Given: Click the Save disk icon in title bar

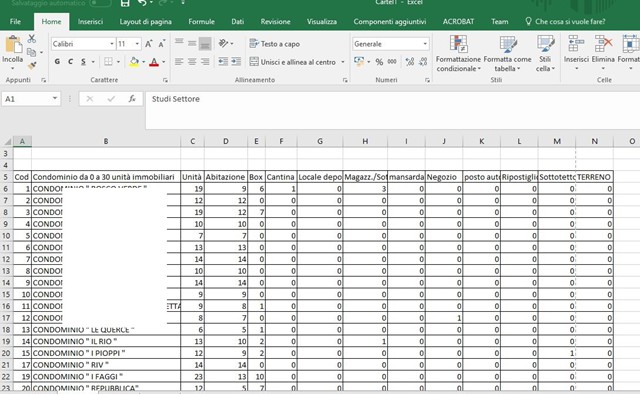Looking at the screenshot, I should tap(125, 3).
